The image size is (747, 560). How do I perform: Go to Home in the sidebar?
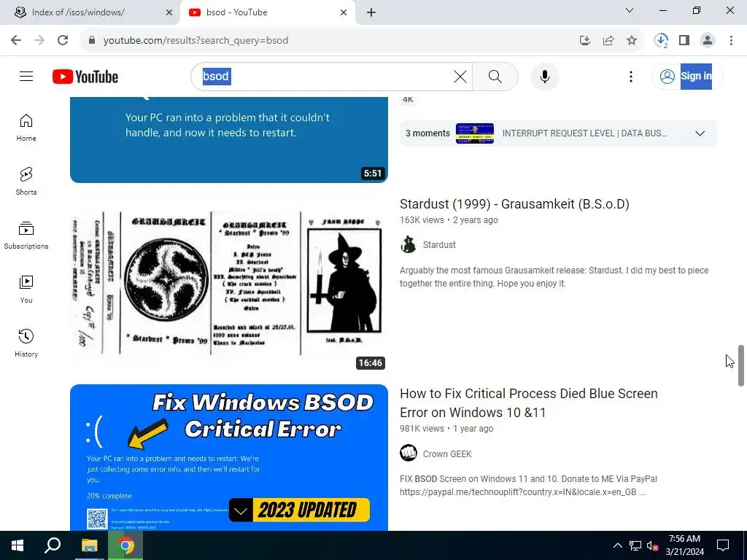click(x=26, y=128)
